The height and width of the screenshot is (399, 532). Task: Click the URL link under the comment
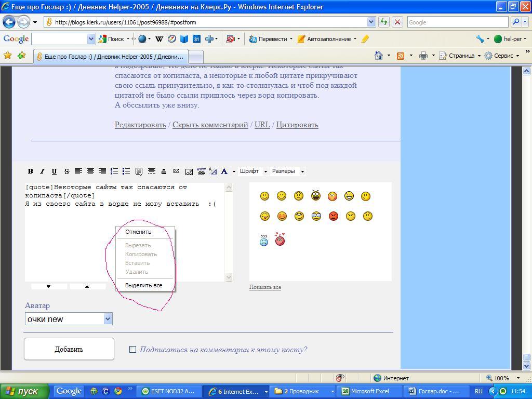coord(262,125)
